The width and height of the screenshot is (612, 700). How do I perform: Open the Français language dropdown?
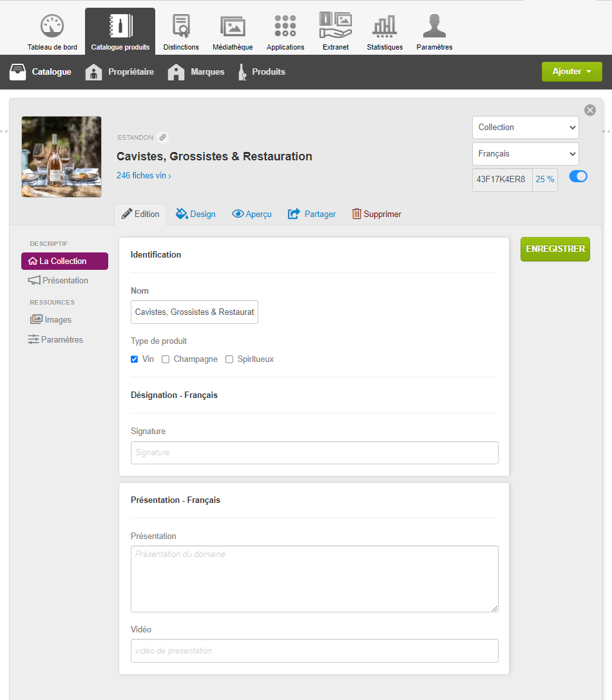[x=525, y=154]
